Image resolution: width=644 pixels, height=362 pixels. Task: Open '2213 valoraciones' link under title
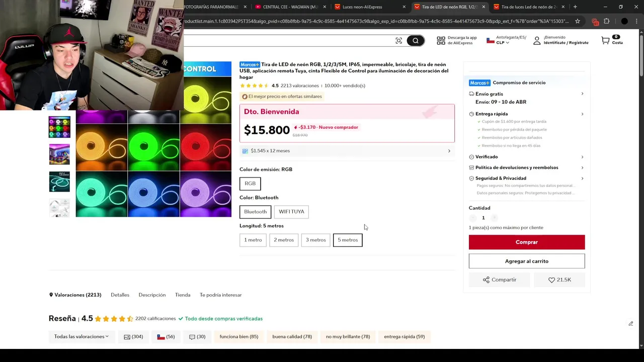[300, 85]
